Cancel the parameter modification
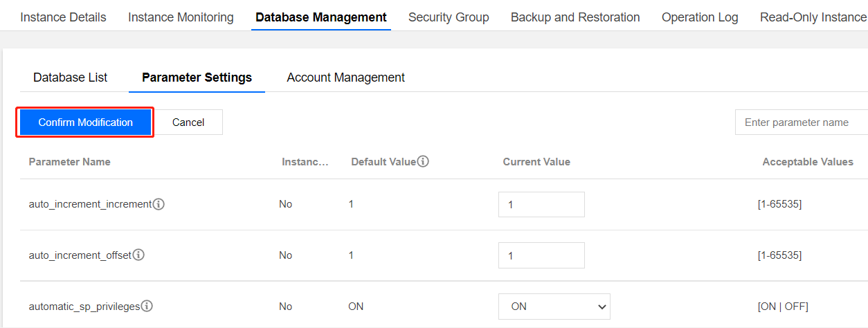This screenshot has width=868, height=328. [x=188, y=122]
